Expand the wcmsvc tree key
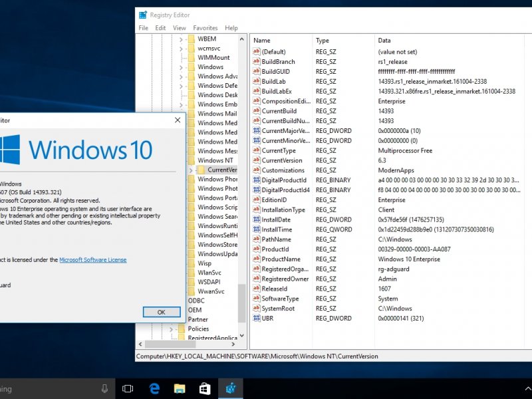 coord(181,49)
